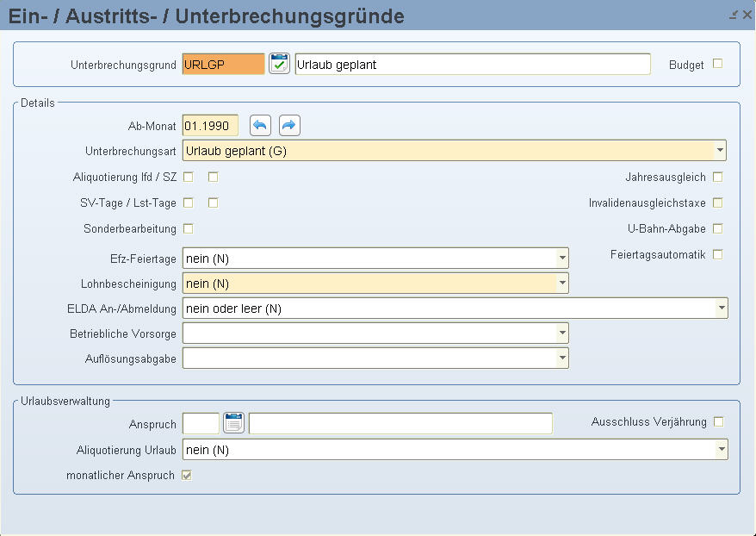The height and width of the screenshot is (536, 756).
Task: Close the Unterbrechungsgründe window
Action: [747, 15]
